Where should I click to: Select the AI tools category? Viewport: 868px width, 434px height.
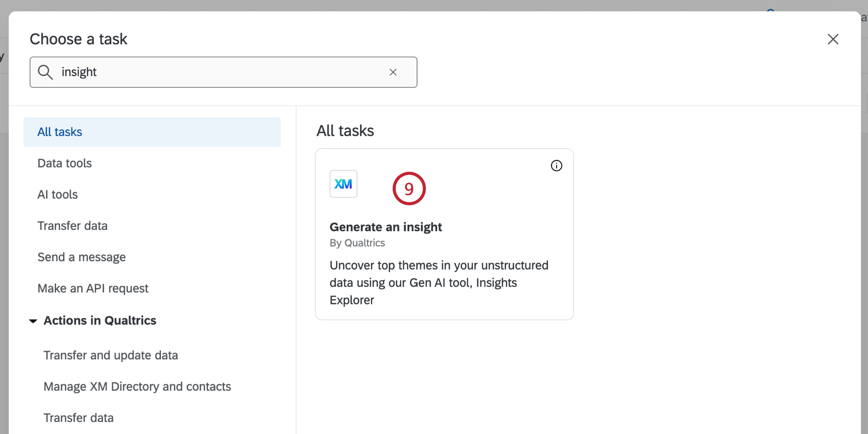click(x=58, y=195)
